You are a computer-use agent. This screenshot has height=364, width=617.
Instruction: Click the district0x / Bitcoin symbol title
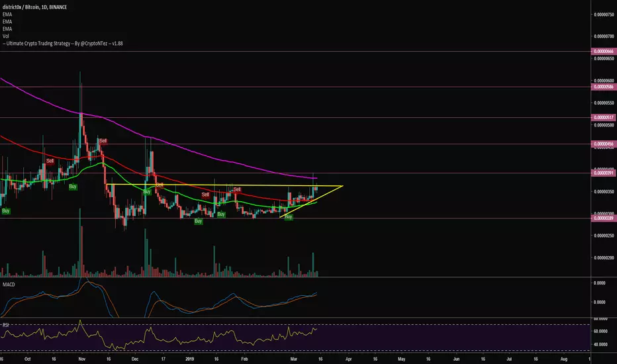34,7
